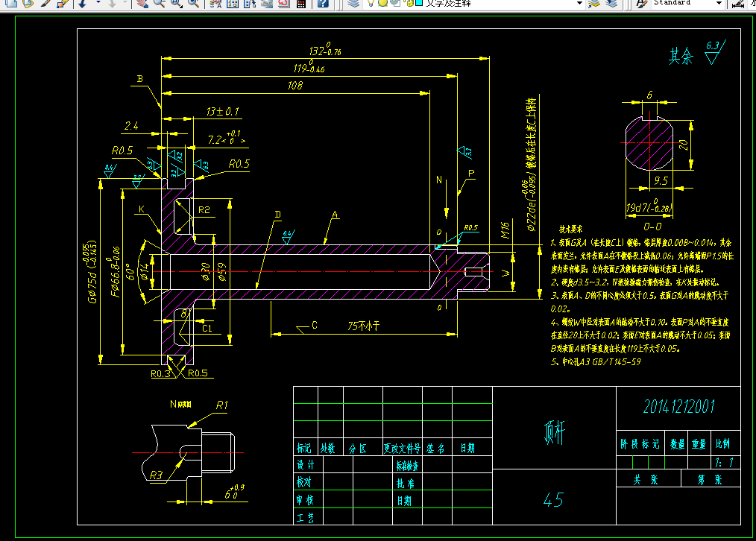The height and width of the screenshot is (541, 756).
Task: Open the Sheet Set Manager icon
Action: click(x=267, y=3)
